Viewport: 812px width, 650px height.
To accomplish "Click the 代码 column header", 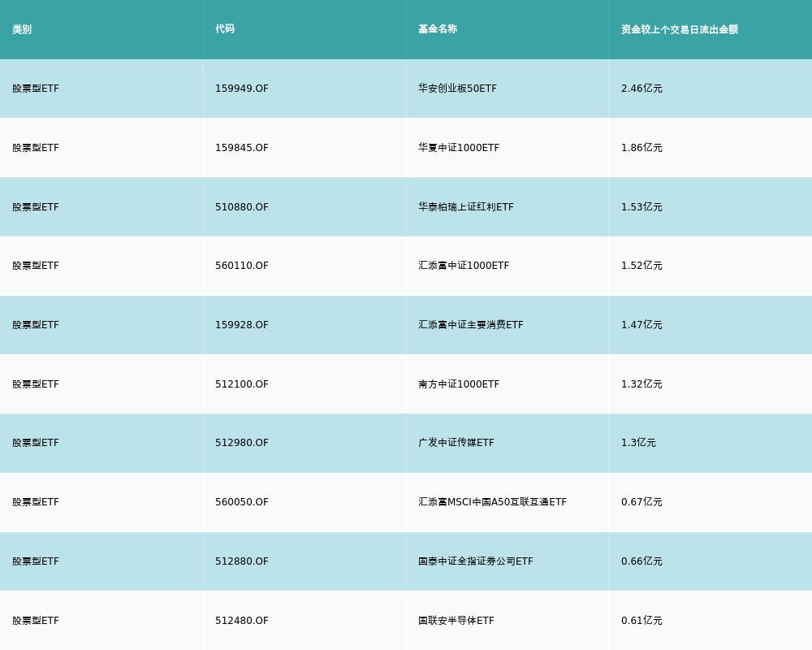I will 225,29.
